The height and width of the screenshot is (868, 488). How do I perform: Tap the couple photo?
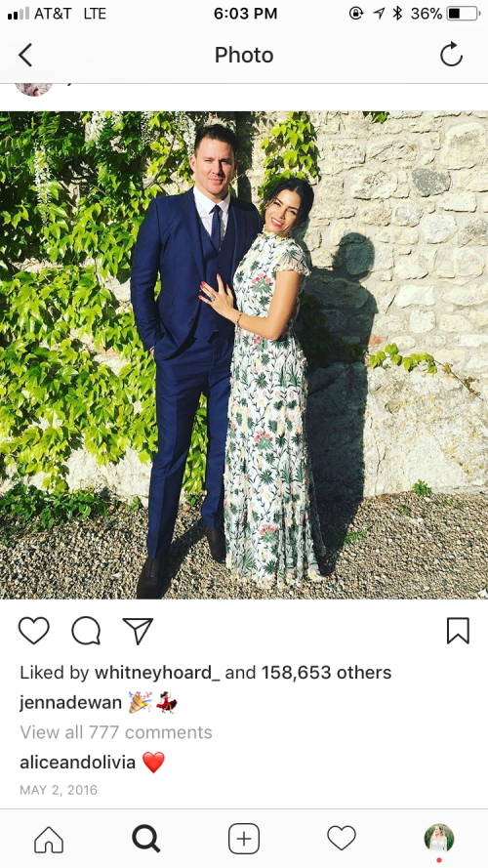244,355
